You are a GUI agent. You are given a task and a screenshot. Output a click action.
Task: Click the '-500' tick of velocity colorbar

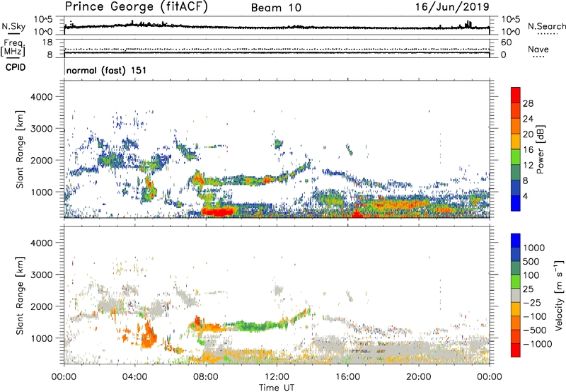click(x=535, y=330)
